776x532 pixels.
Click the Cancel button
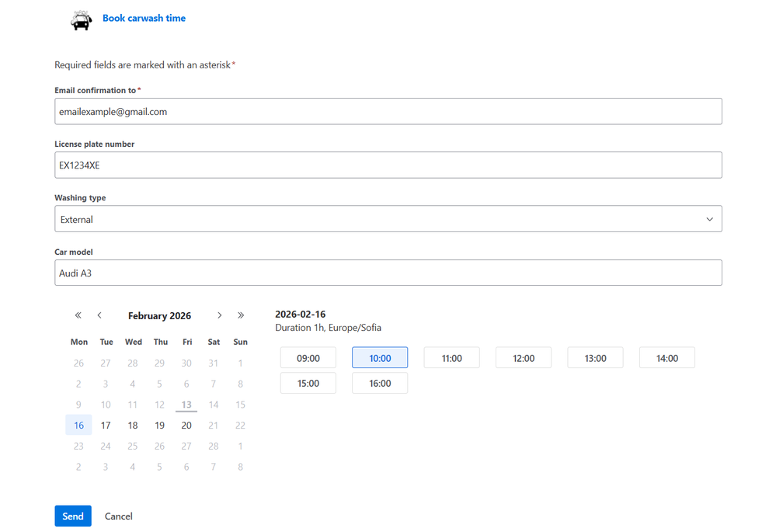119,516
